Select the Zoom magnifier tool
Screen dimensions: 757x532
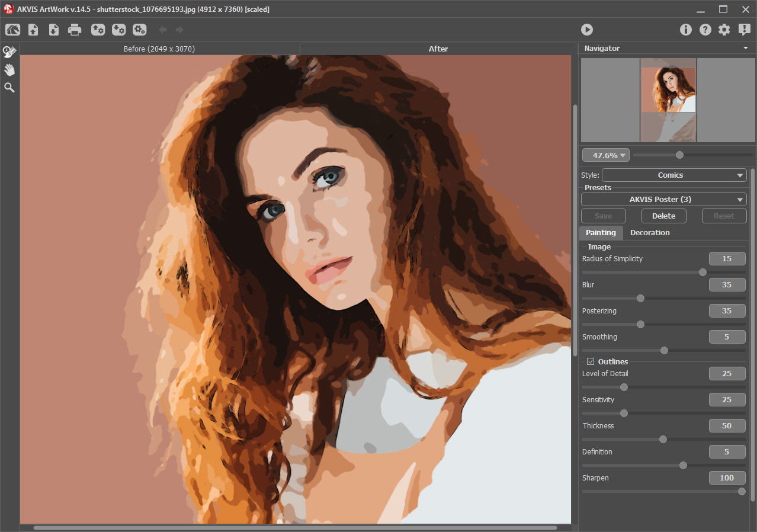click(9, 88)
